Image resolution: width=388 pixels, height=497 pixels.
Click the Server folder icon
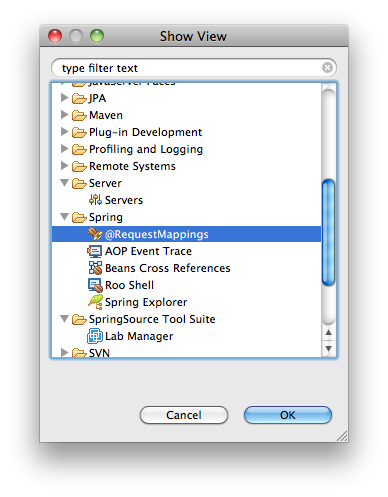tap(79, 183)
